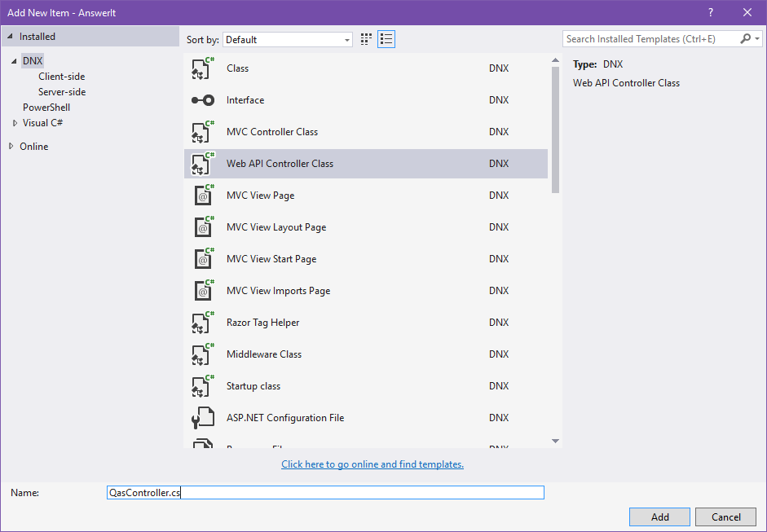This screenshot has height=532, width=767.
Task: Collapse the DNX tree node arrow
Action: [x=14, y=61]
